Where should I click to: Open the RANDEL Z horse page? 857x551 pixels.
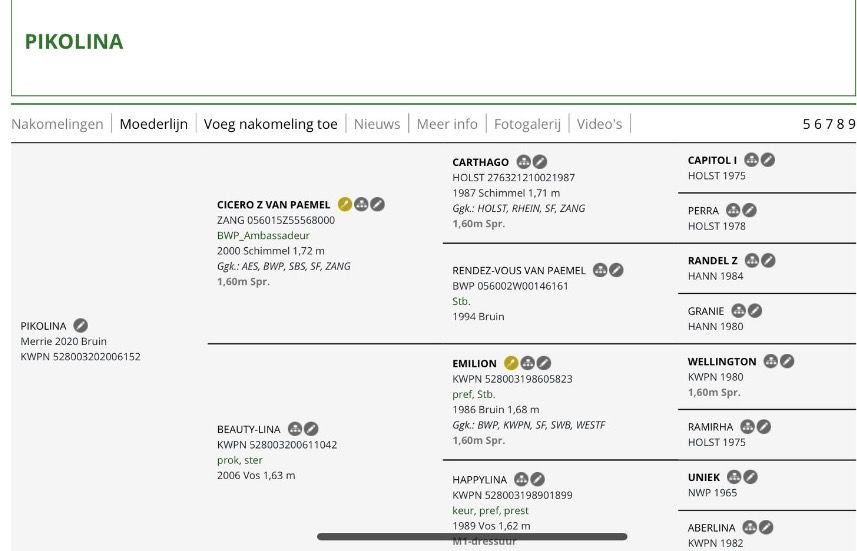click(x=713, y=261)
